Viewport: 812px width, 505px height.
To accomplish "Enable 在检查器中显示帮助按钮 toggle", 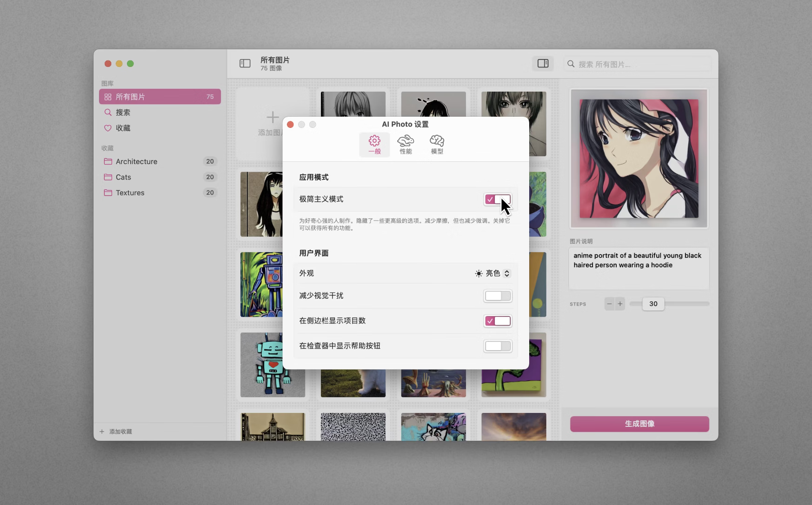I will [x=497, y=346].
